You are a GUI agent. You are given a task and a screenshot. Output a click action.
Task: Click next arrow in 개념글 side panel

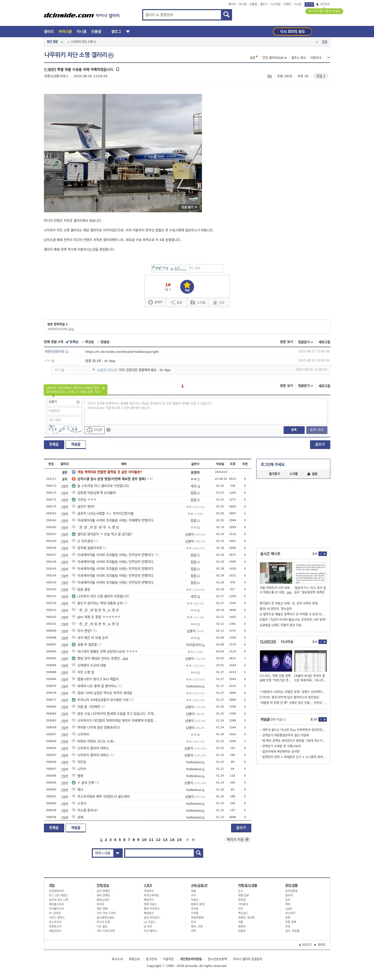[x=325, y=719]
